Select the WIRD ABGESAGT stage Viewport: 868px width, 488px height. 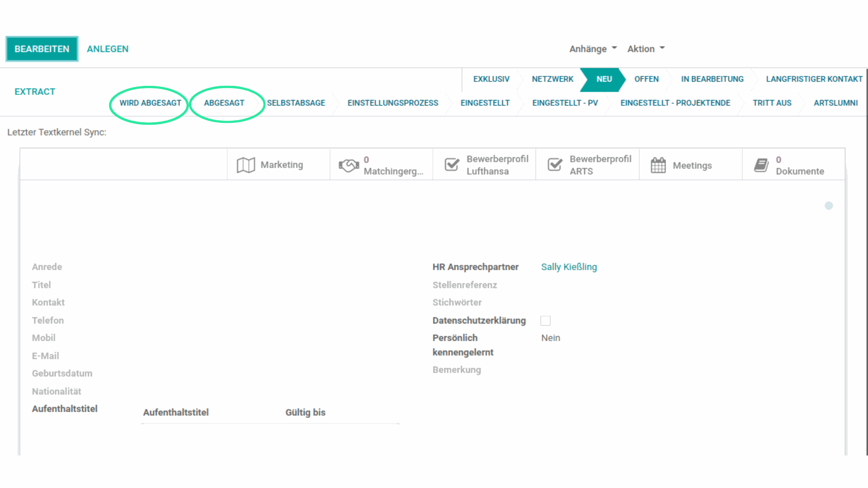[150, 103]
